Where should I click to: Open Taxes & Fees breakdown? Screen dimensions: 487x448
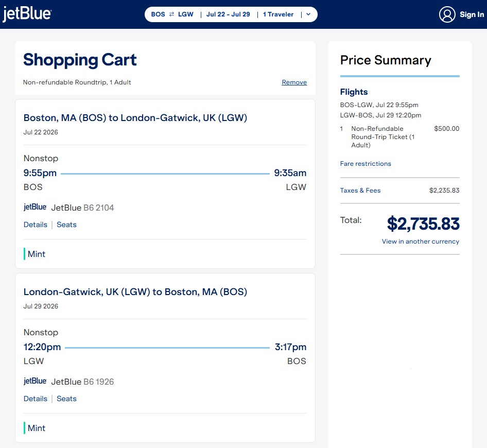[360, 191]
